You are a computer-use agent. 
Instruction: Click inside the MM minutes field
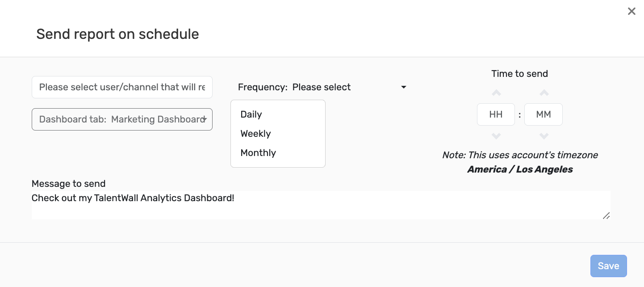544,114
